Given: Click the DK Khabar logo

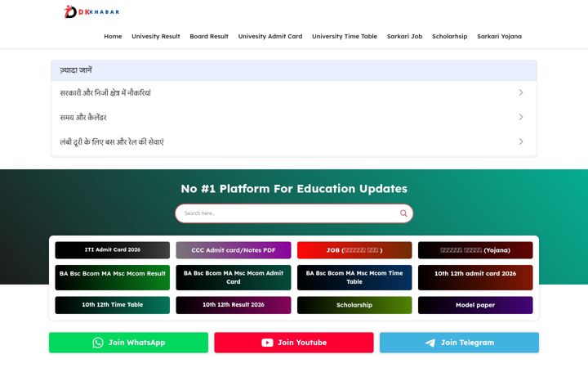Looking at the screenshot, I should point(91,11).
